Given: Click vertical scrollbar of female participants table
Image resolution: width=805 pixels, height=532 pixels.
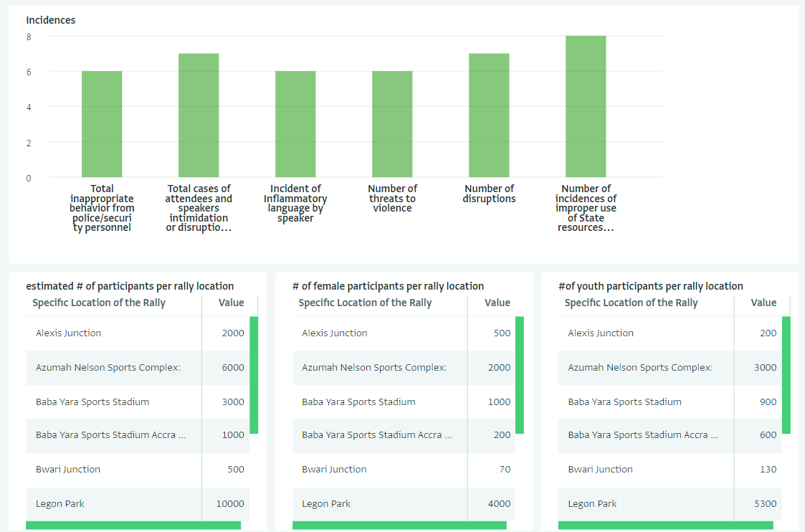Looking at the screenshot, I should click(x=520, y=375).
